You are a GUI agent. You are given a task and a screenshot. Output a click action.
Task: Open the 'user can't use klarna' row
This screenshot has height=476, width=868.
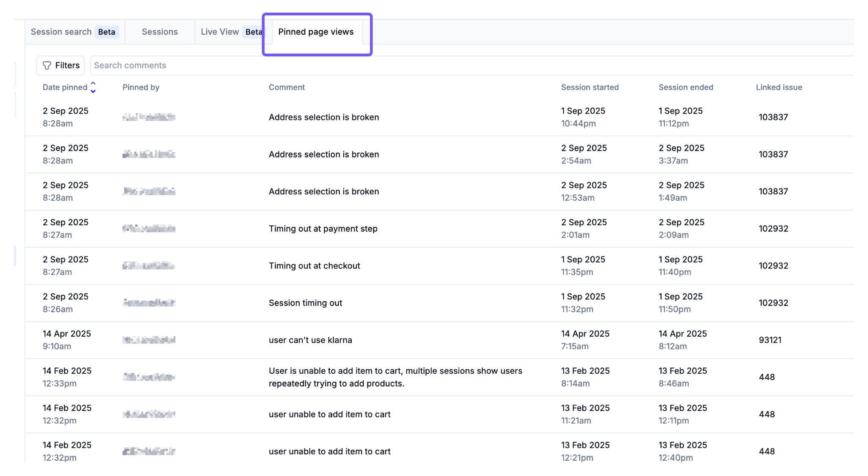pos(310,340)
